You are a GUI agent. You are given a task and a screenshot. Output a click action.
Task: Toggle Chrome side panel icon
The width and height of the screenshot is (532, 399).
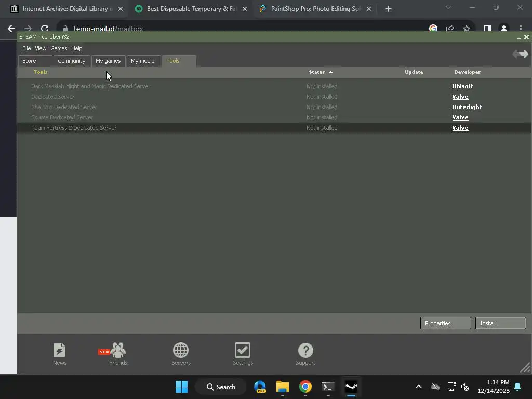(x=487, y=29)
